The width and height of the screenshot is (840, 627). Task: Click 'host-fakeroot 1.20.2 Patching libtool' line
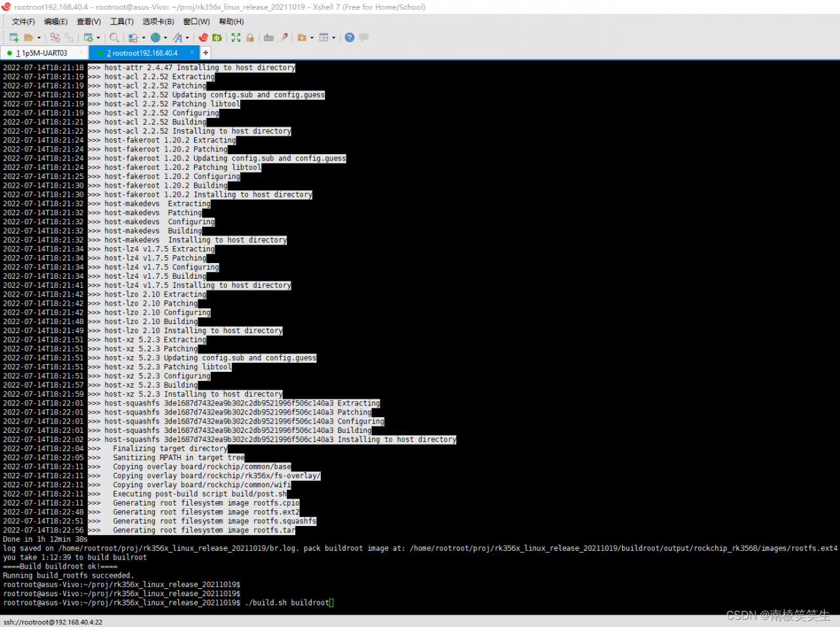click(x=182, y=167)
